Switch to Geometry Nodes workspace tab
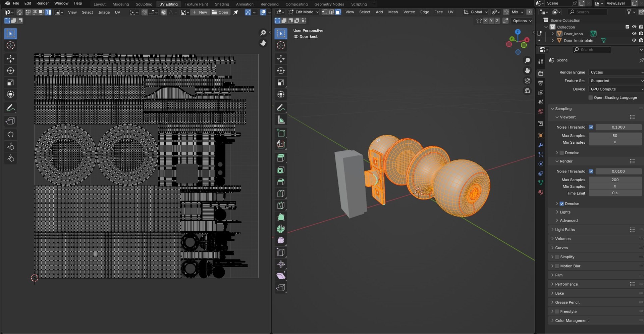644x334 pixels. tap(329, 4)
